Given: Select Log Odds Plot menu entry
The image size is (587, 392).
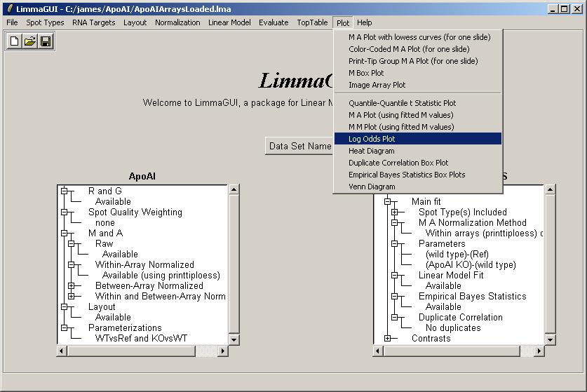Looking at the screenshot, I should click(x=372, y=139).
